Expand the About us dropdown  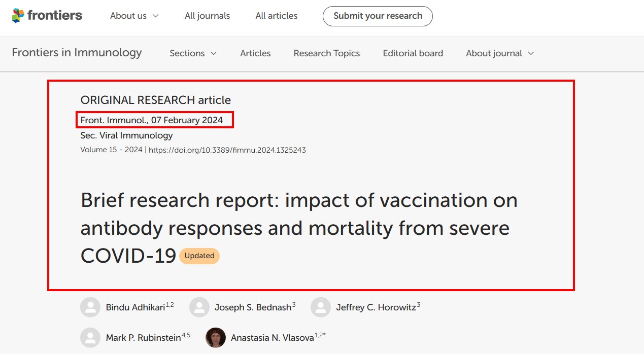pyautogui.click(x=134, y=16)
